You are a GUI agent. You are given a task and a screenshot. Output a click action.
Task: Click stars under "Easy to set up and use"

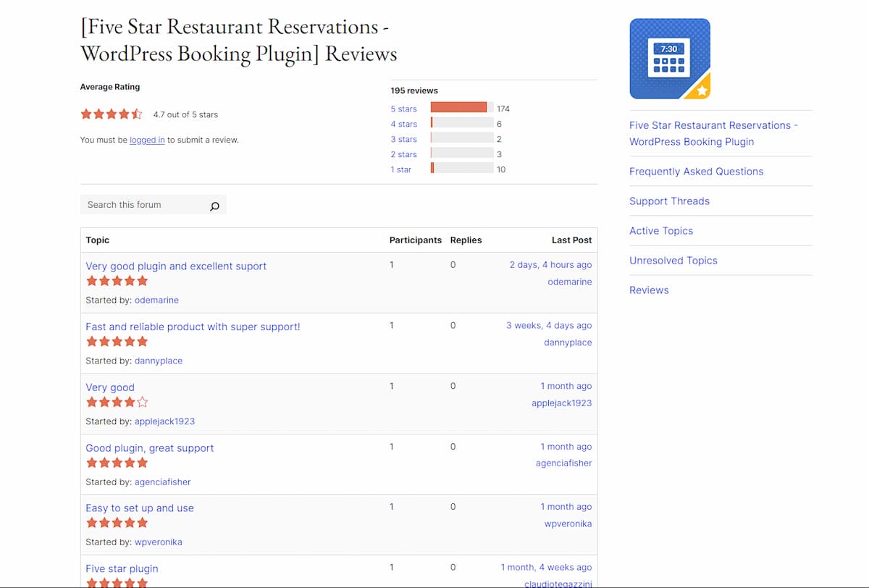(117, 522)
